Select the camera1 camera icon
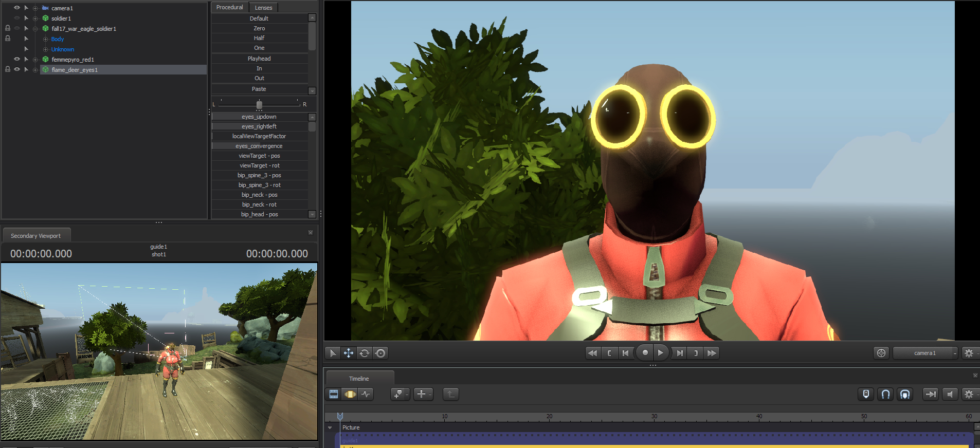980x448 pixels. click(x=45, y=8)
